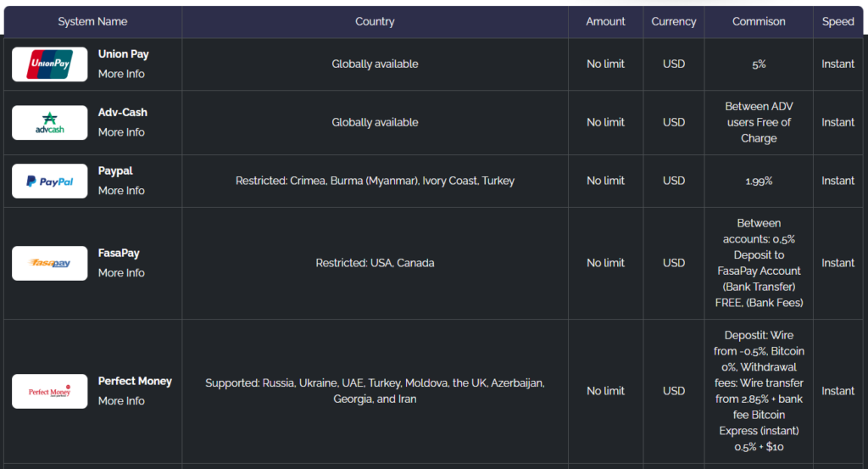
Task: Select the Paypal system name
Action: 115,171
